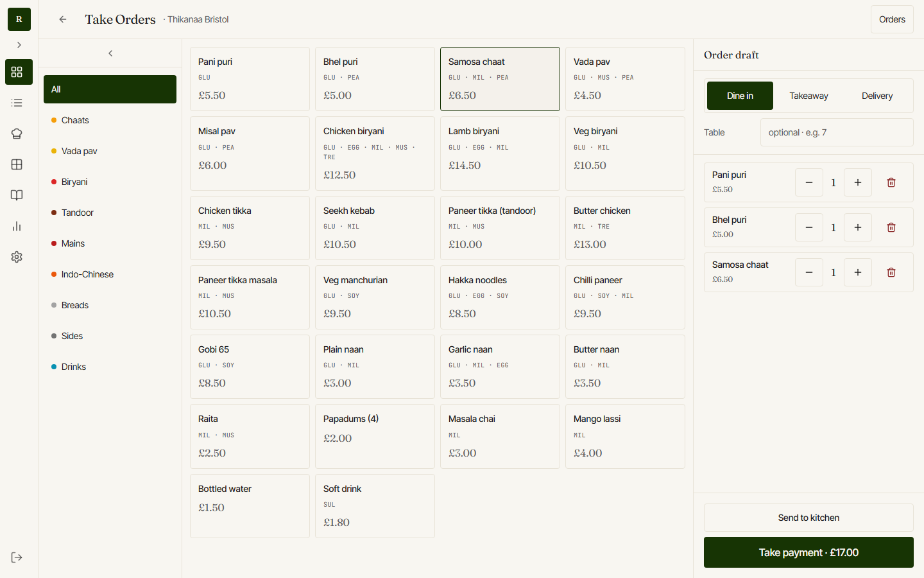Add Lamb biryani to the order
Viewport: 924px width, 578px height.
pyautogui.click(x=500, y=153)
